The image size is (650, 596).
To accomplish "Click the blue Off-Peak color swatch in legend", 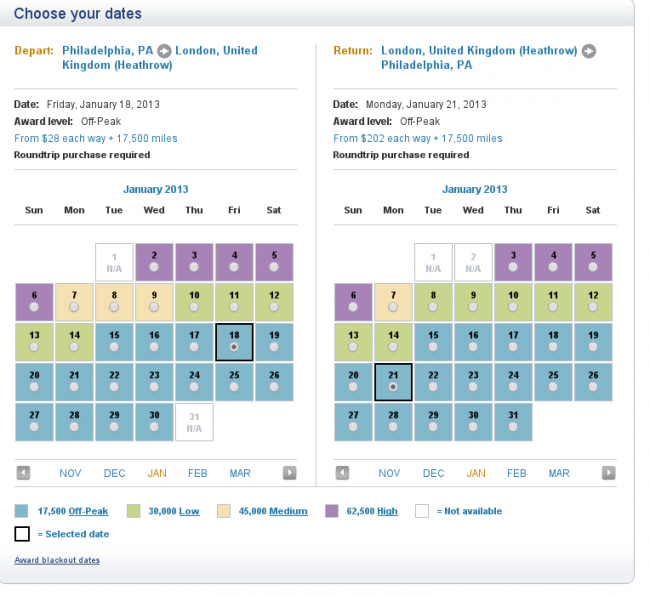I will click(22, 511).
